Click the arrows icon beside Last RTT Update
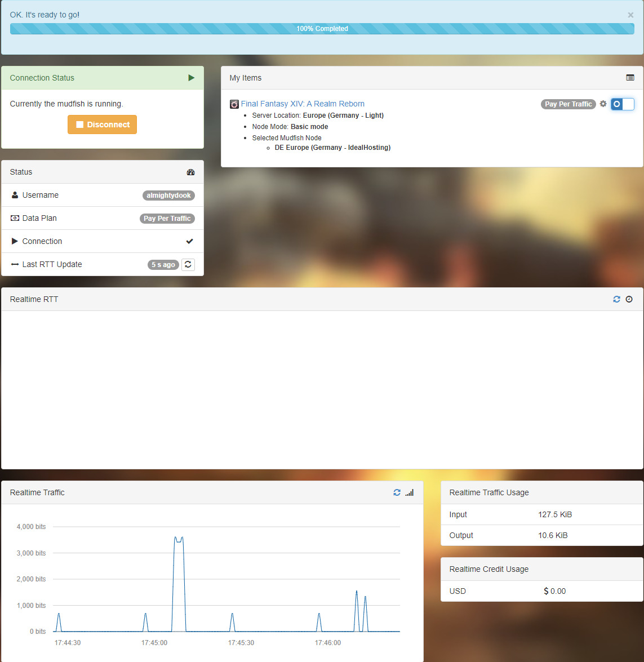The width and height of the screenshot is (644, 662). pos(15,264)
